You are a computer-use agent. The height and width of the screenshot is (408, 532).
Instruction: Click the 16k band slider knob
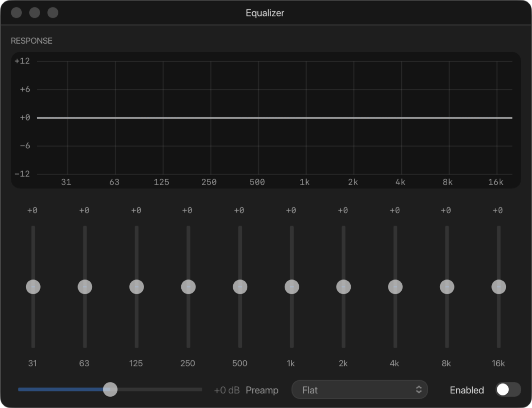click(499, 287)
